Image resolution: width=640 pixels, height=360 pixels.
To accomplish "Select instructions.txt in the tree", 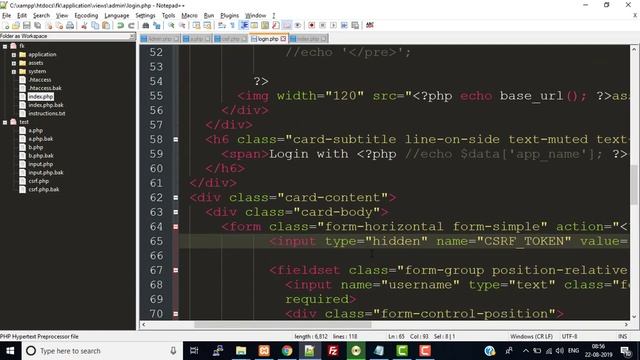I will pyautogui.click(x=47, y=113).
